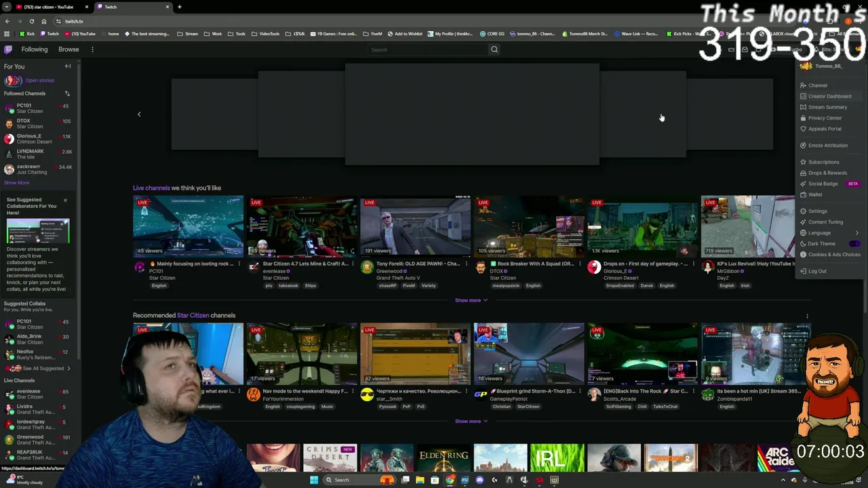
Task: Open live channel Greenwood in sidebar
Action: [x=39, y=440]
